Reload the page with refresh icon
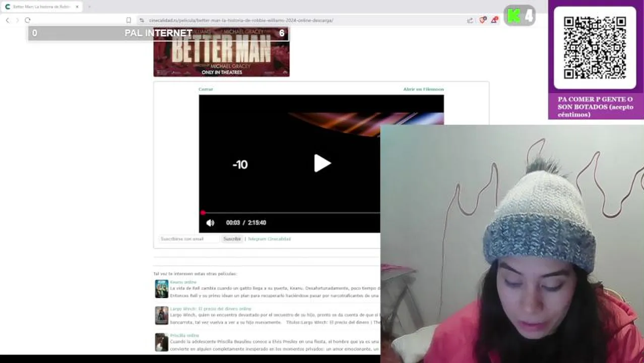 pyautogui.click(x=28, y=20)
